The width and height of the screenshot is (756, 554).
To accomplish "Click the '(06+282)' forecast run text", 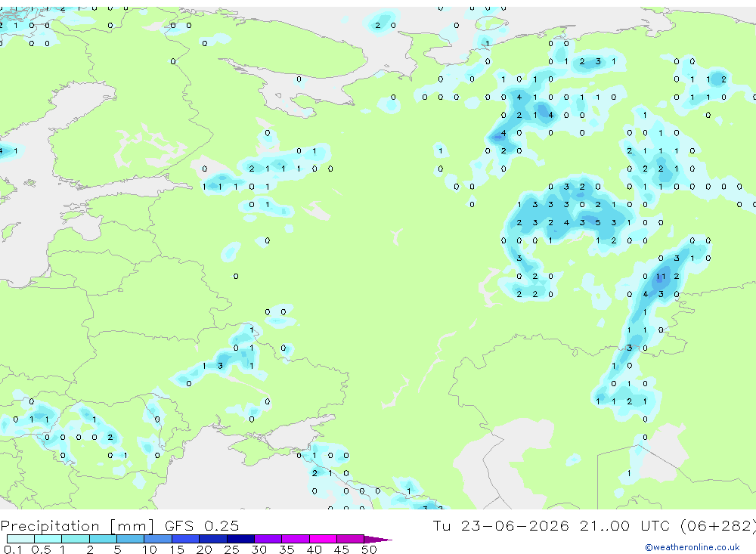I will click(718, 526).
